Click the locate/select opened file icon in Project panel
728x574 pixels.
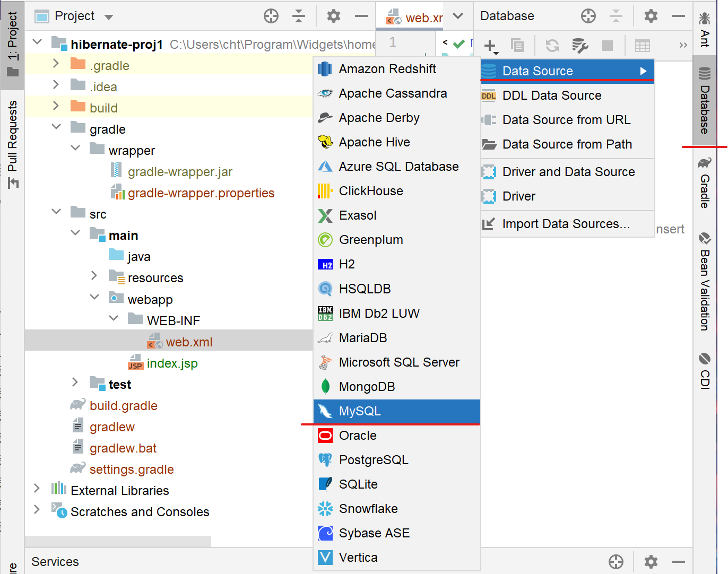pyautogui.click(x=271, y=16)
